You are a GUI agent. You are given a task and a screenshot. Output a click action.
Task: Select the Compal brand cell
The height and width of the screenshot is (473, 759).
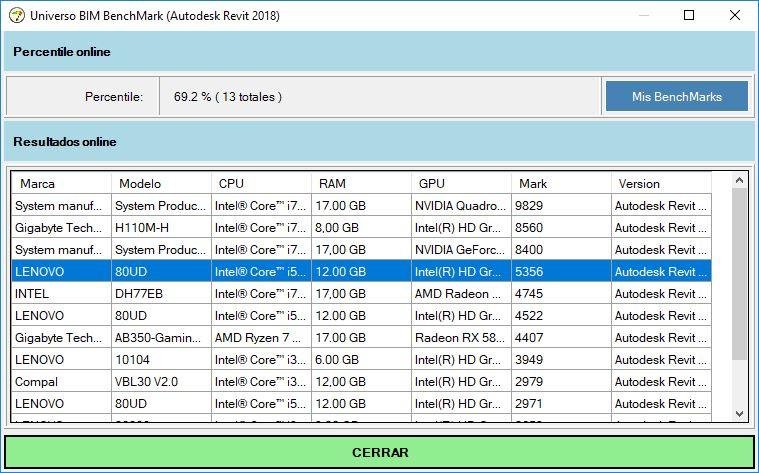tap(61, 381)
